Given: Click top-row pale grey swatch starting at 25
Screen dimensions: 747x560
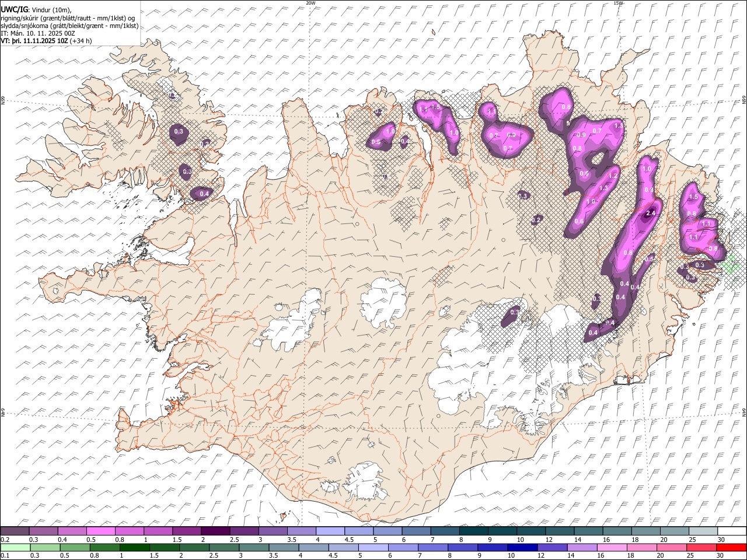Looking at the screenshot, I should tap(703, 531).
